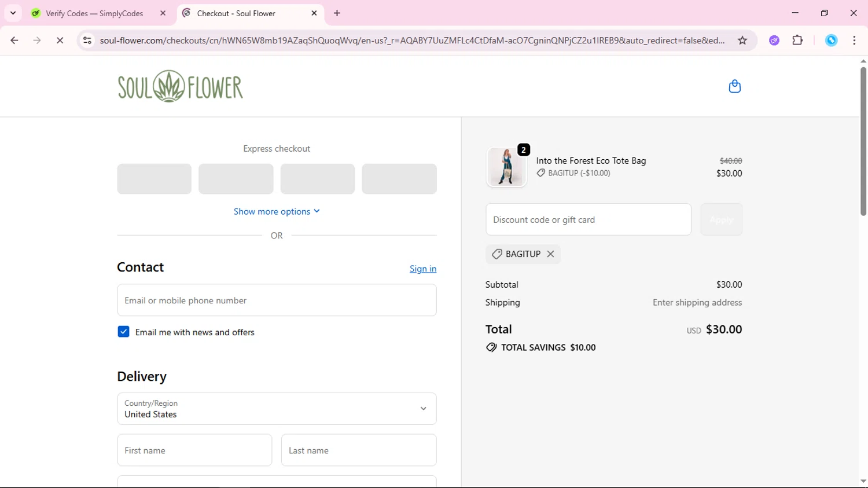Open the purple extension icon
Image resolution: width=868 pixels, height=488 pixels.
(x=774, y=41)
